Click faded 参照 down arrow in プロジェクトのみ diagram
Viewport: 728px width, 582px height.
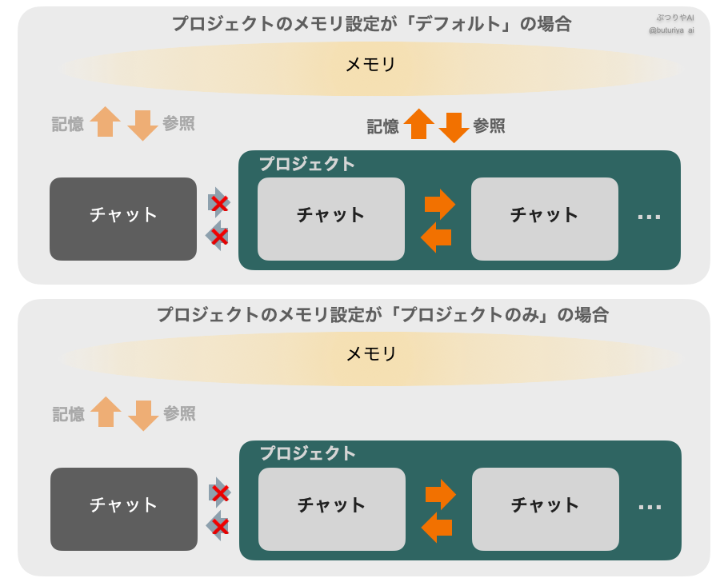pyautogui.click(x=143, y=415)
